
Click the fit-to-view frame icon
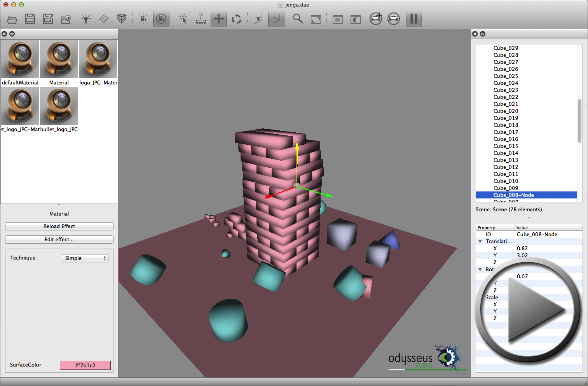(316, 19)
